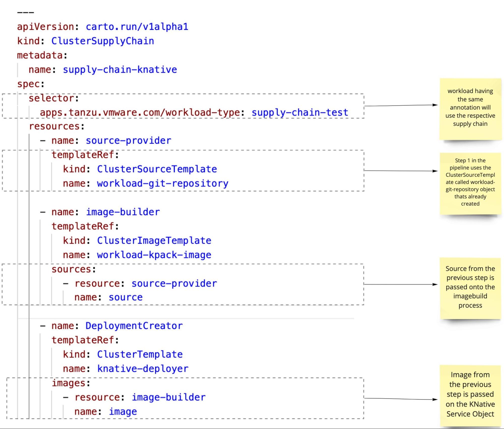Select the workload-kpack-image name value

154,255
